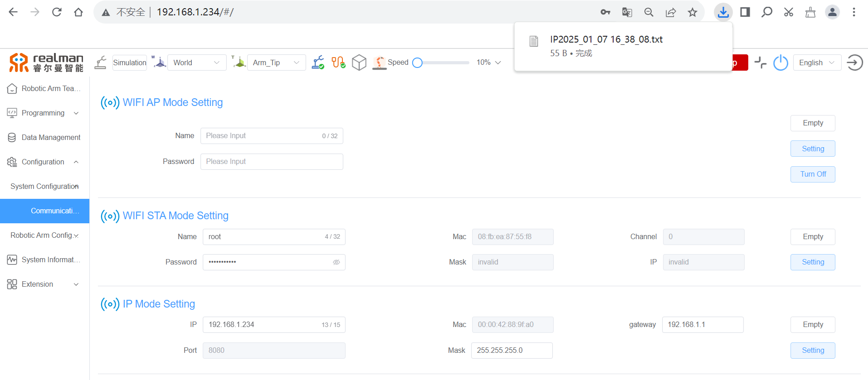The height and width of the screenshot is (380, 868).
Task: Click Empty button in WIFI STA section
Action: [x=813, y=237]
